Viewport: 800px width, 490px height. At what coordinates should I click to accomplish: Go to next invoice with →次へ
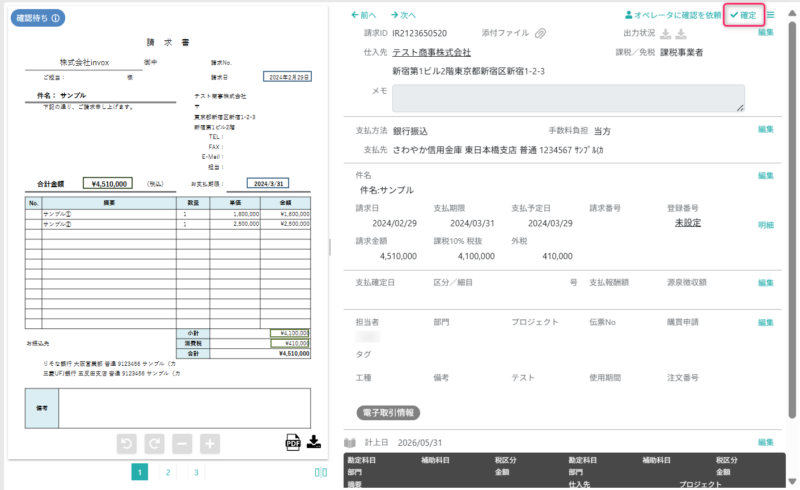[404, 15]
